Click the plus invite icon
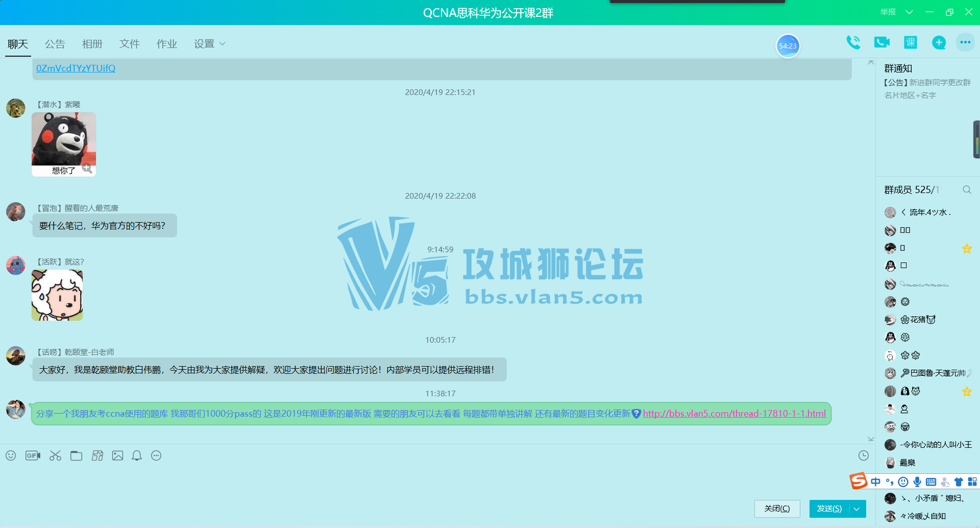980x528 pixels. click(939, 42)
